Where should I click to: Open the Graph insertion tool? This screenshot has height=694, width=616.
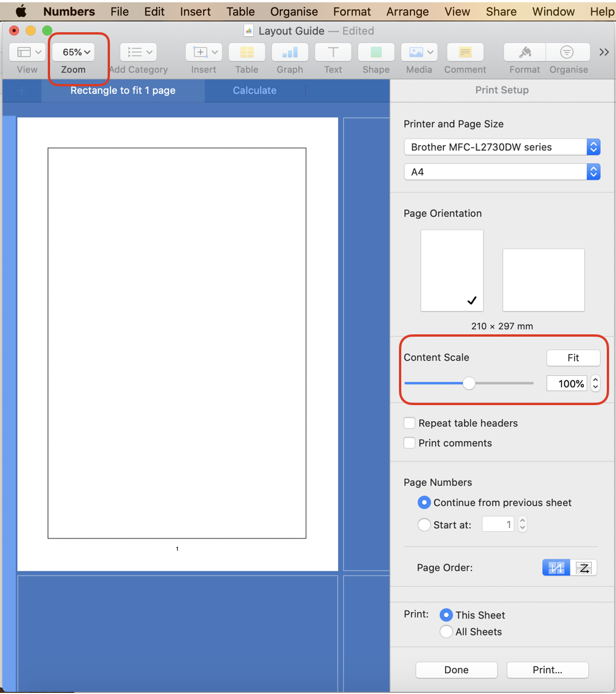[290, 52]
